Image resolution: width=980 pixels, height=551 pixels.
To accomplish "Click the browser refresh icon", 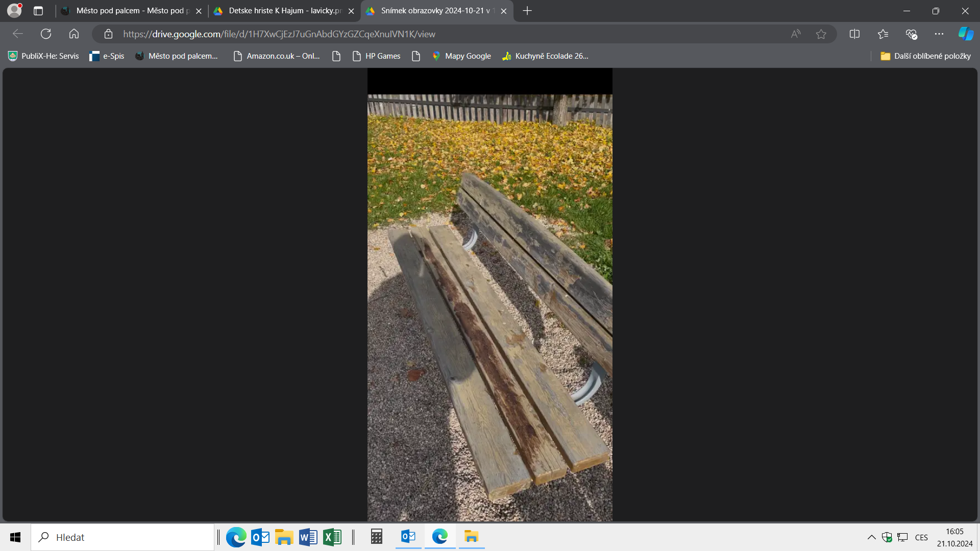I will [x=46, y=34].
